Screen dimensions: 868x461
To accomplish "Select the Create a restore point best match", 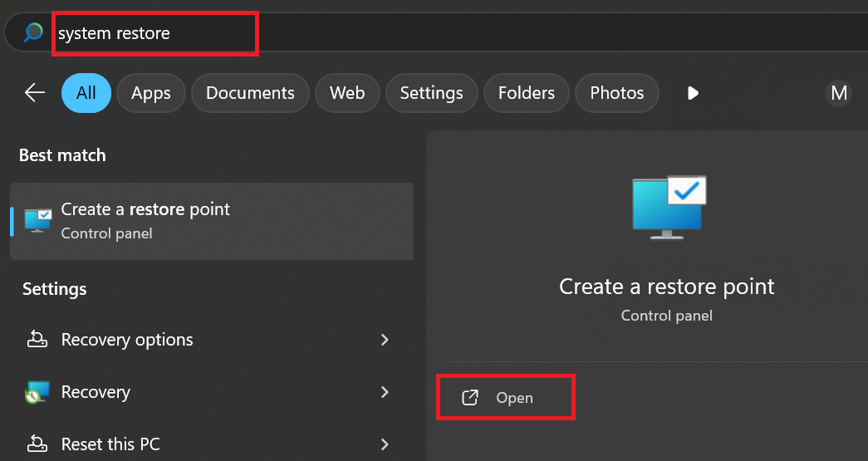I will tap(212, 221).
